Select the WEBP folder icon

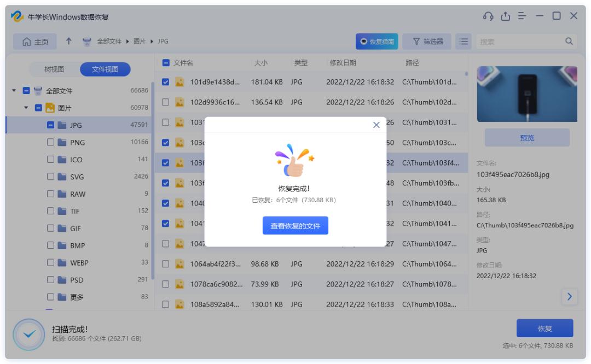(x=62, y=262)
